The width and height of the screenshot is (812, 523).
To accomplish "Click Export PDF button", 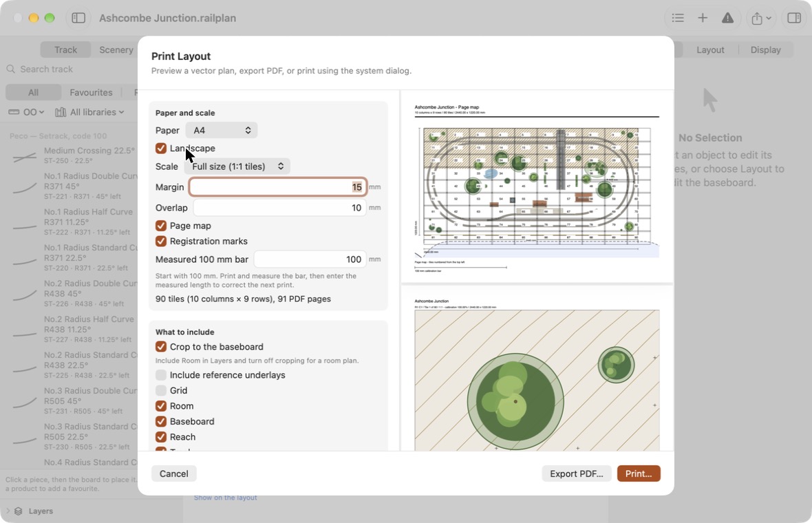I will click(577, 474).
